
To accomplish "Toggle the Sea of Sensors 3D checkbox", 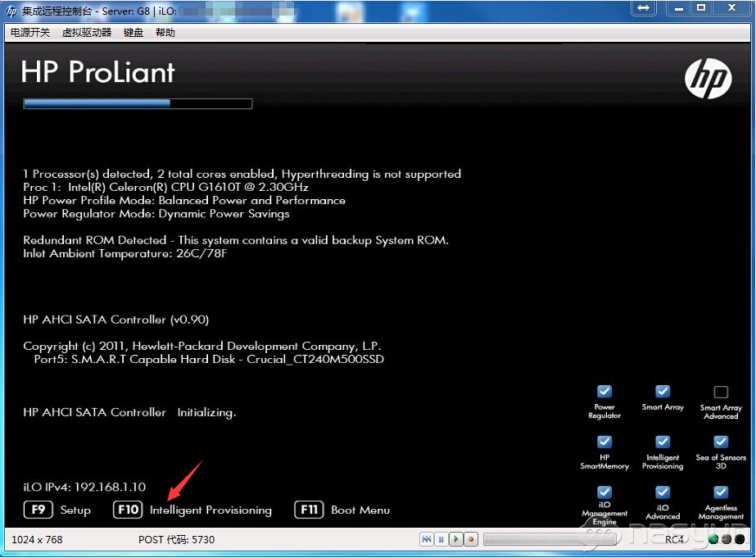I will coord(721,442).
